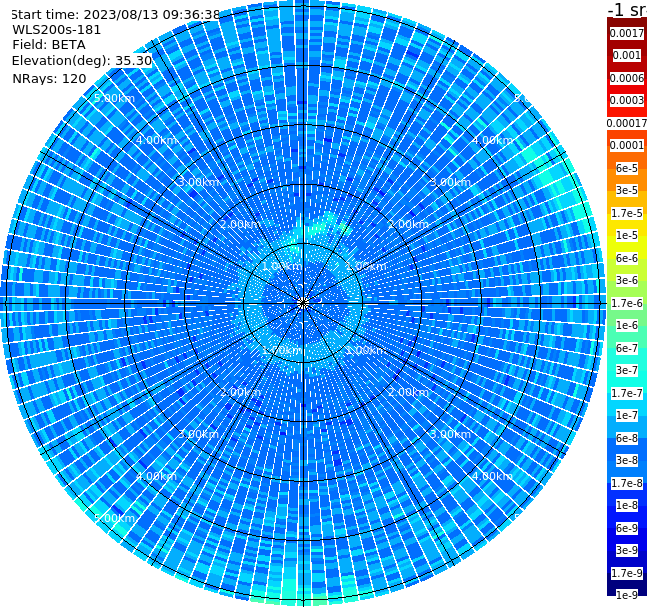
Task: Select the upper-right 4.00km range label
Action: point(492,140)
